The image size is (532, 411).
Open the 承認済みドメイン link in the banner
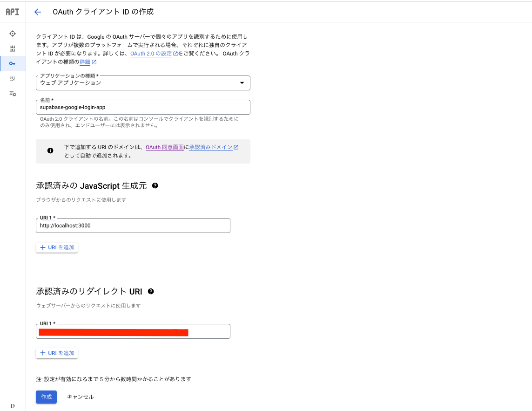(x=211, y=147)
